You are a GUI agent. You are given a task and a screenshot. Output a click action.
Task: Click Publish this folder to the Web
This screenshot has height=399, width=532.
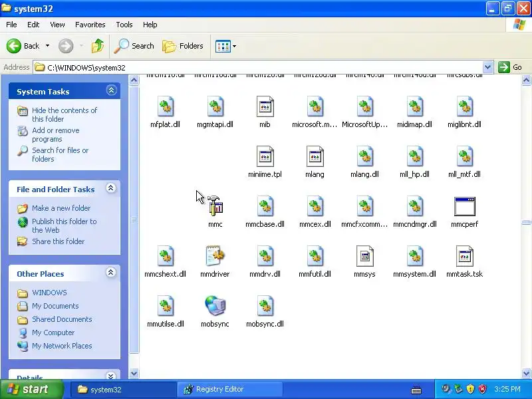64,225
